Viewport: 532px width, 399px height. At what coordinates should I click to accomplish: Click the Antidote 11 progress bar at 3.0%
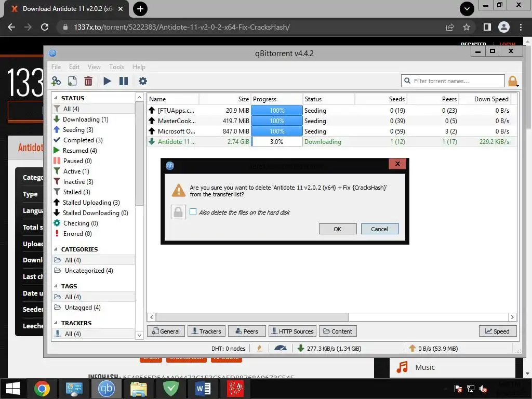click(x=277, y=142)
